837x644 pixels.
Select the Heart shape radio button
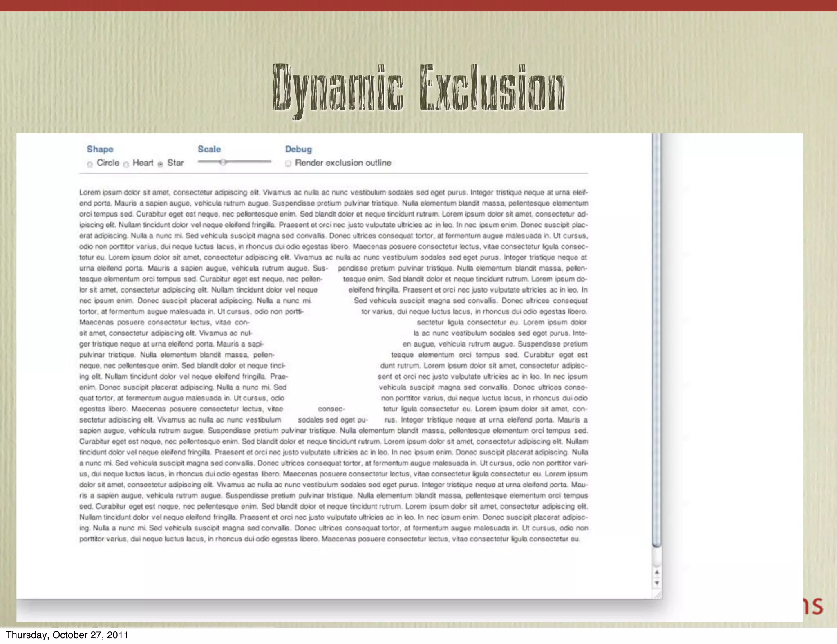(126, 164)
